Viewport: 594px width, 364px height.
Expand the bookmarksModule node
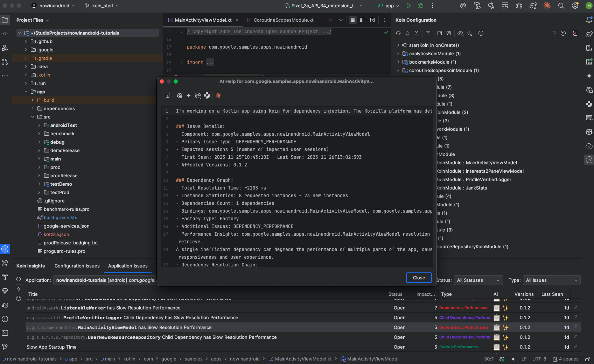398,62
